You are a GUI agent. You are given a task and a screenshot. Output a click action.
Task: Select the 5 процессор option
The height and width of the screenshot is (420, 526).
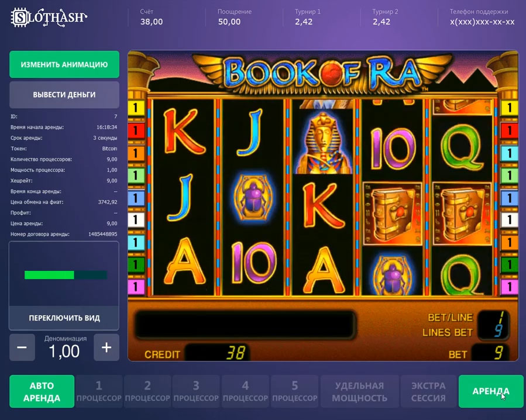[294, 391]
